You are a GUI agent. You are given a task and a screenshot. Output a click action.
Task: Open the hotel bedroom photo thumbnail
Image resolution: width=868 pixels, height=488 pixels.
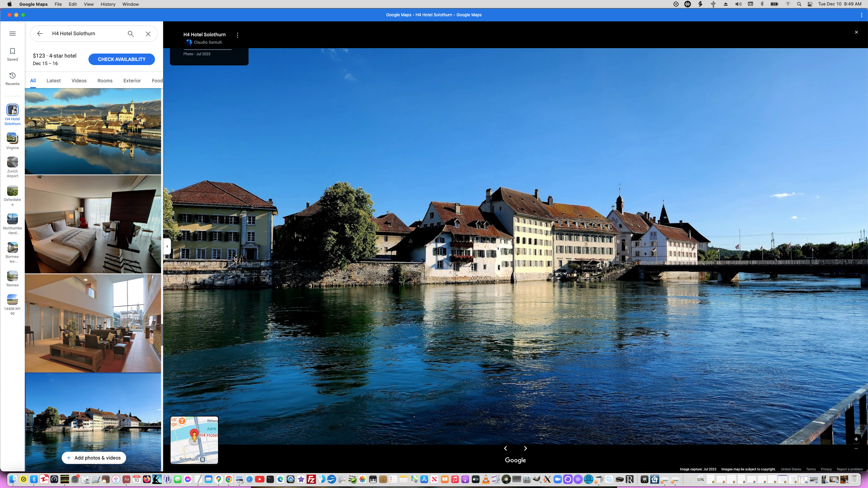pos(93,224)
